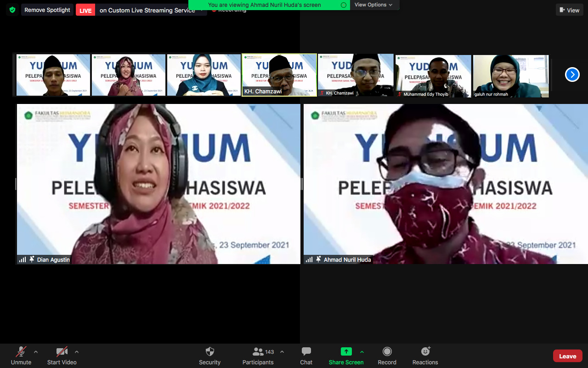
Task: Leave the meeting
Action: pos(567,356)
